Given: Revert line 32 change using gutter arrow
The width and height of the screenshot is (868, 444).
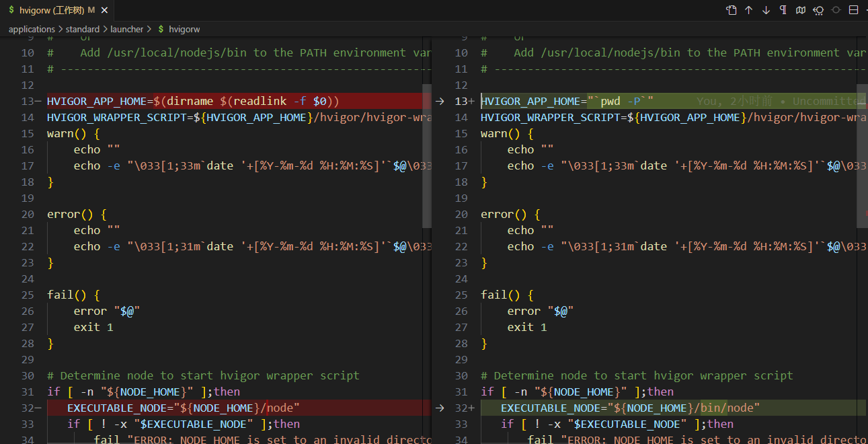Looking at the screenshot, I should [x=440, y=408].
